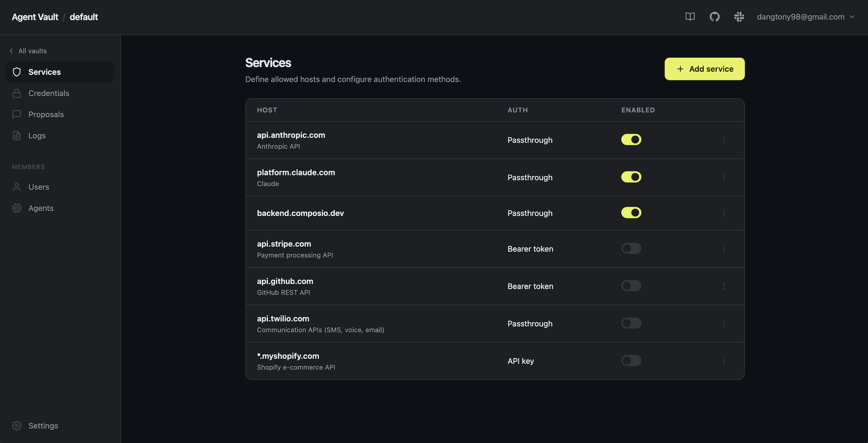Open the row options menu for api.twilio.com
This screenshot has height=443, width=868.
pos(724,324)
